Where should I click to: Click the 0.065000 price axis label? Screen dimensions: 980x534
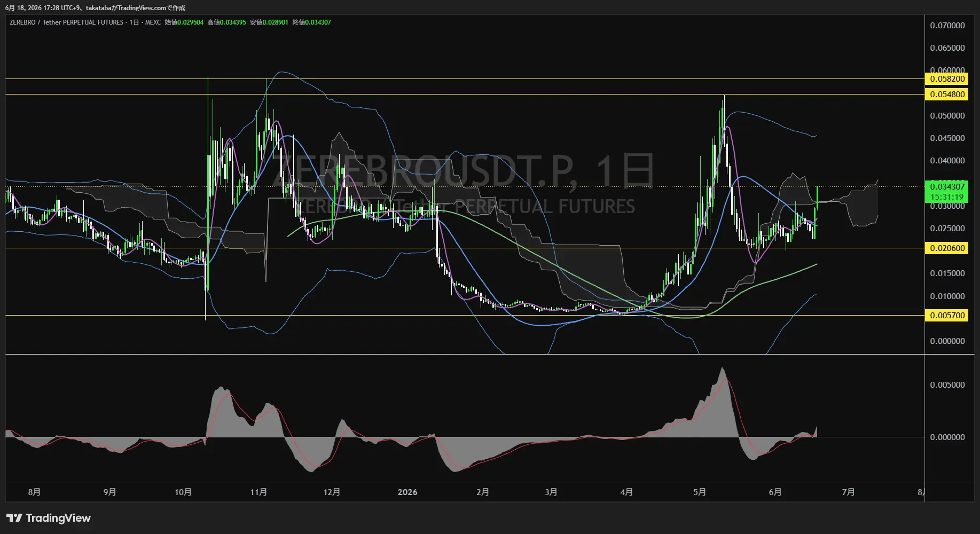tap(947, 48)
